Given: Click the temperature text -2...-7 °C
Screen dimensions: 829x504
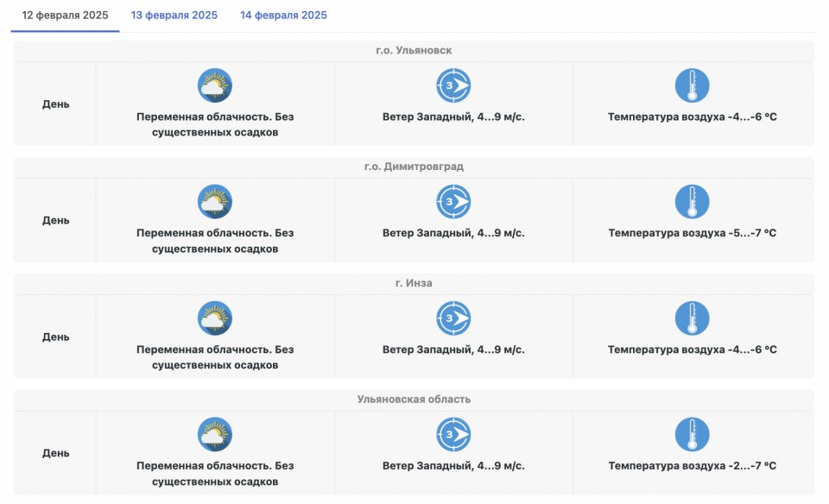Looking at the screenshot, I should [x=692, y=466].
